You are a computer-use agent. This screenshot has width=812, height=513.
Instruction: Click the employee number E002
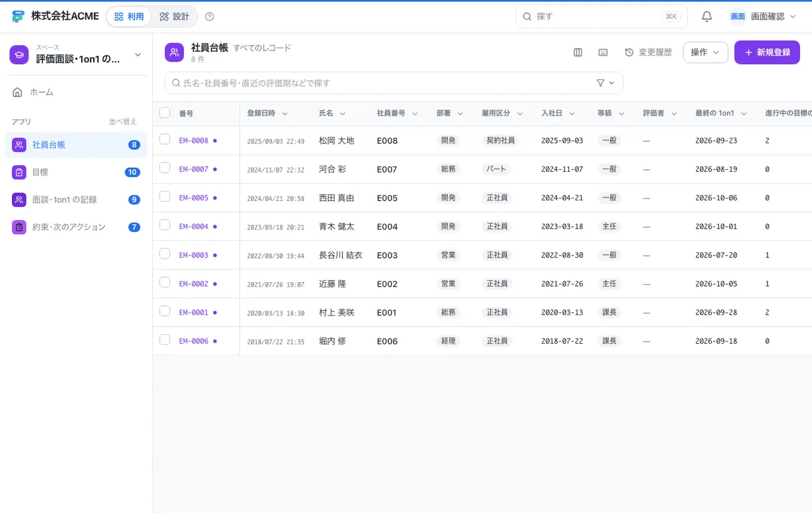click(387, 284)
